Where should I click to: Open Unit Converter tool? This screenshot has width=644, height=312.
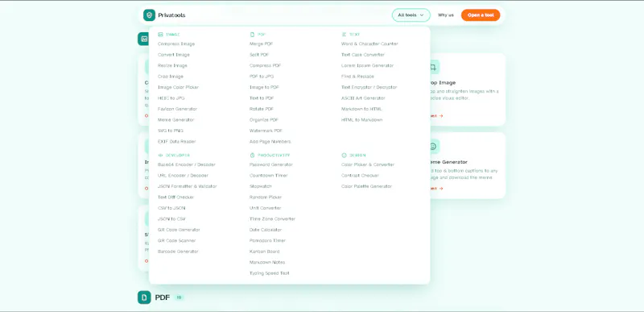(266, 208)
